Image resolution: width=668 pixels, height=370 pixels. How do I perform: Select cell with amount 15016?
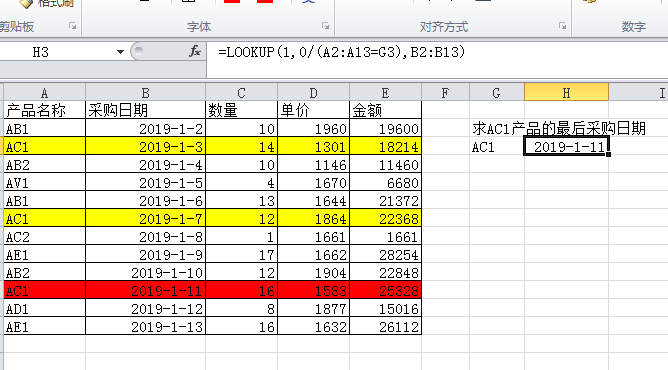click(385, 308)
